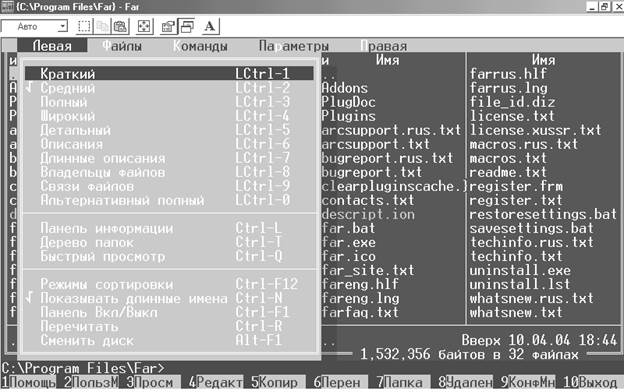The width and height of the screenshot is (624, 392).
Task: Select Владельцы файлов menu entry
Action: 169,172
